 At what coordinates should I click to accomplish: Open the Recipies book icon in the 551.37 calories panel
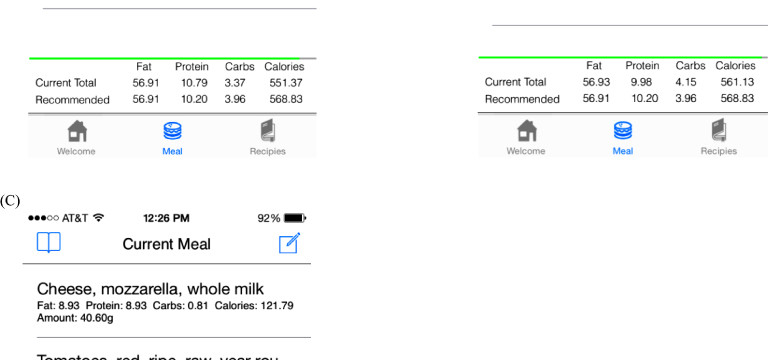pyautogui.click(x=268, y=131)
